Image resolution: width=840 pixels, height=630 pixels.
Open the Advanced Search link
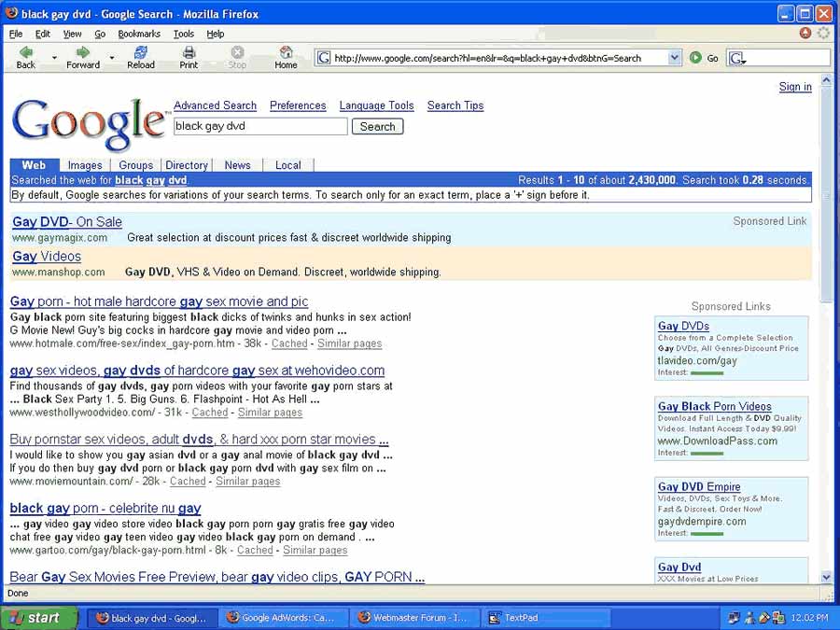216,105
